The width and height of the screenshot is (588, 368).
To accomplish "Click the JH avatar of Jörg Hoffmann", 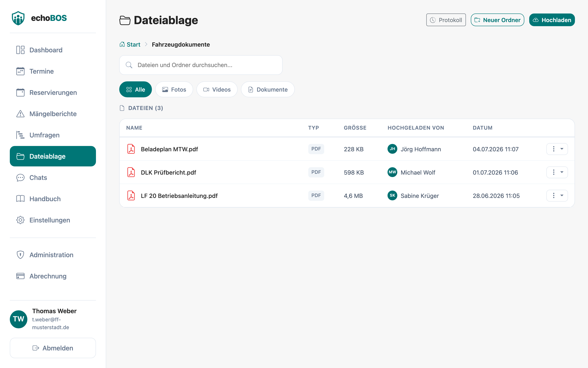I will 392,149.
